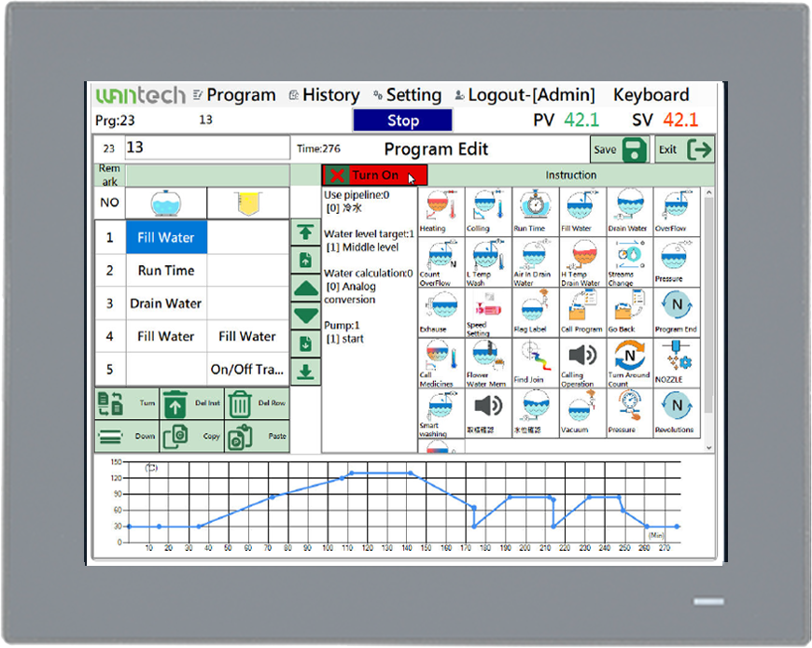Screen dimensions: 812x648
Task: Pick the Fill Water instruction in the palette
Action: coord(581,211)
